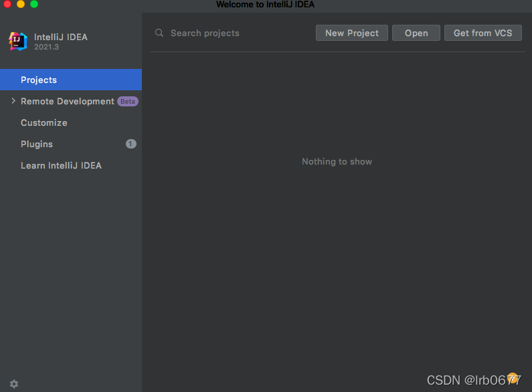Viewport: 532px width, 392px height.
Task: Open Learn IntelliJ IDEA tab
Action: tap(71, 165)
